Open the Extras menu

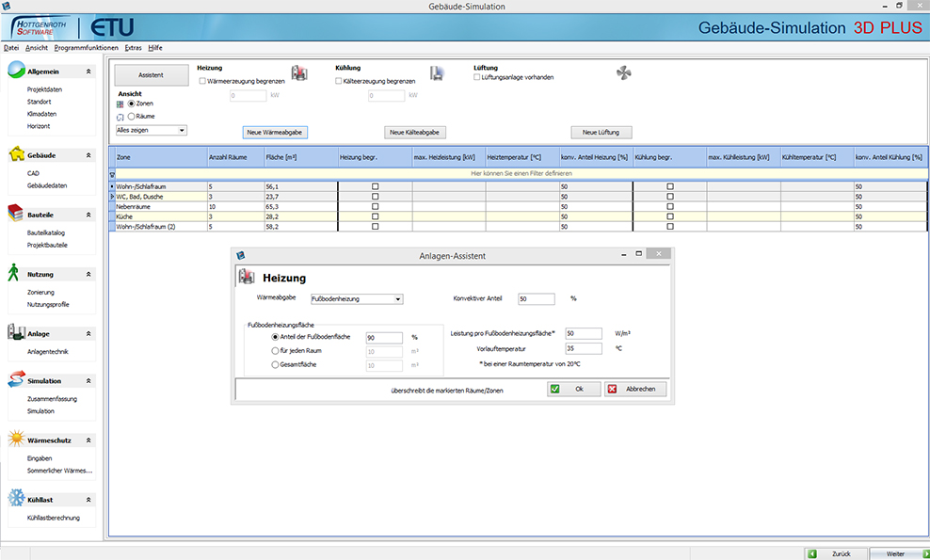pyautogui.click(x=134, y=47)
